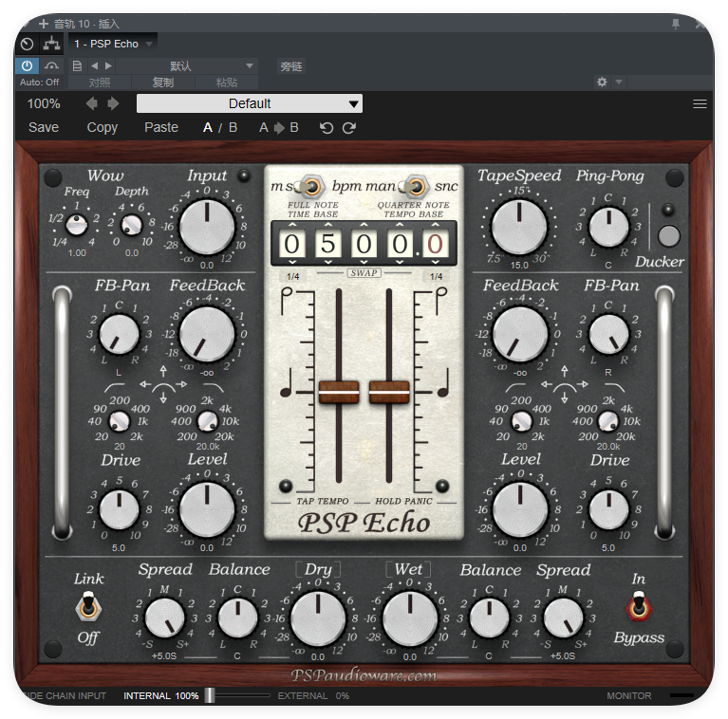Toggle the Ducker button

(x=668, y=235)
